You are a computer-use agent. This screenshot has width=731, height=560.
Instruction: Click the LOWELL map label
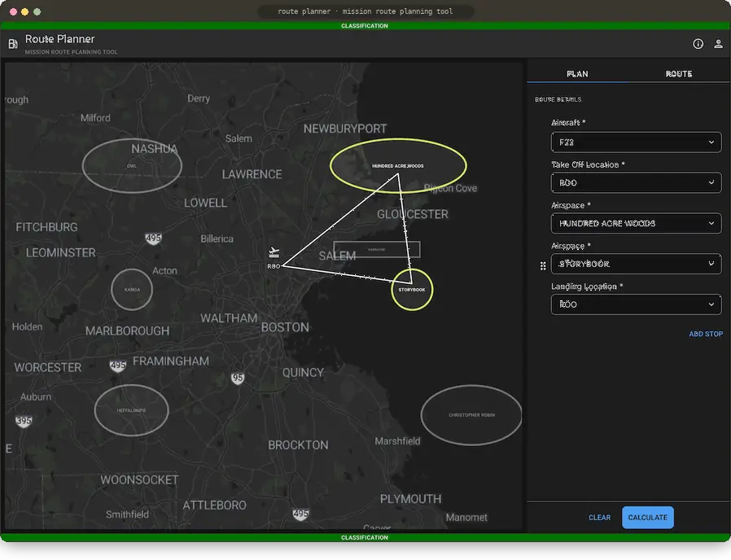pyautogui.click(x=205, y=203)
